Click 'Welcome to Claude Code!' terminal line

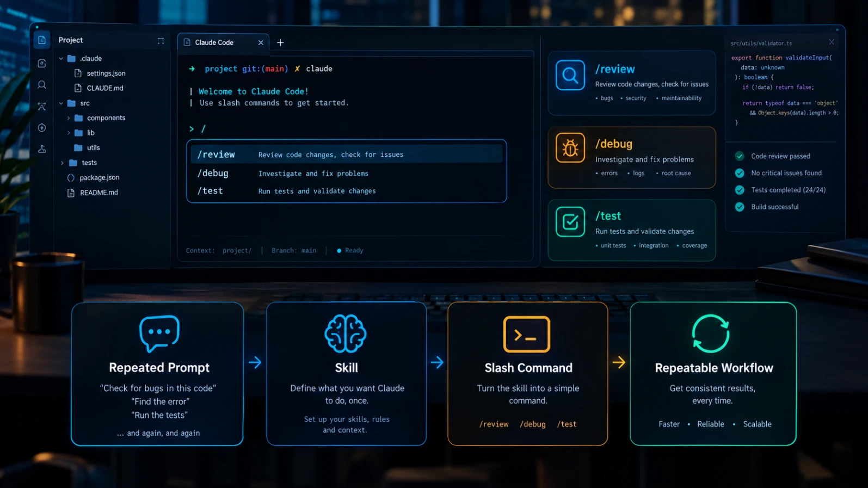254,91
